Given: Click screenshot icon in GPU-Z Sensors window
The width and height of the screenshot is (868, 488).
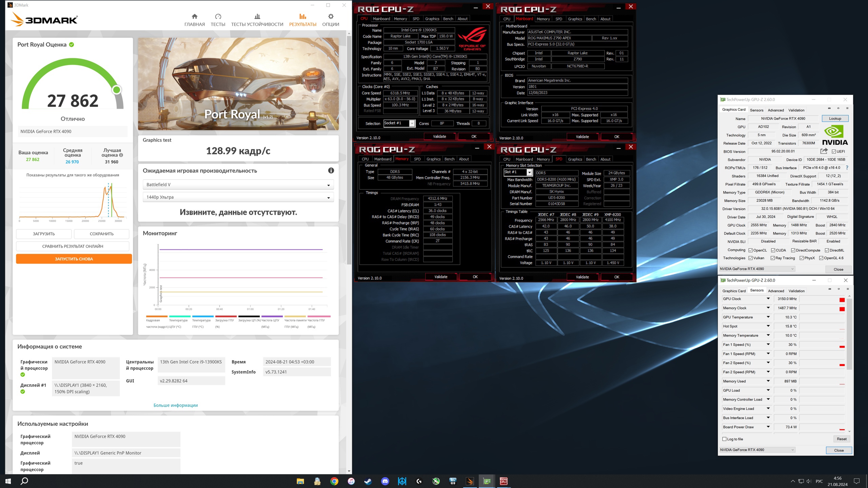Looking at the screenshot, I should [830, 289].
